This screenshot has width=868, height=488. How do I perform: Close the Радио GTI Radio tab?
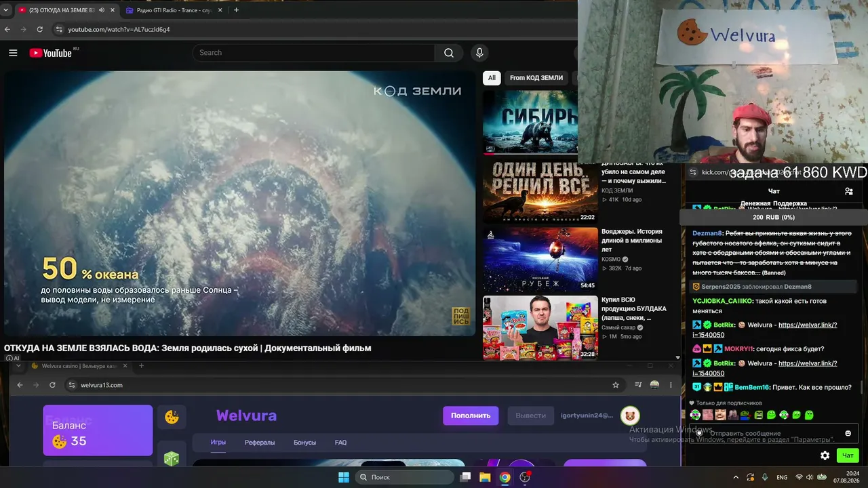[220, 10]
